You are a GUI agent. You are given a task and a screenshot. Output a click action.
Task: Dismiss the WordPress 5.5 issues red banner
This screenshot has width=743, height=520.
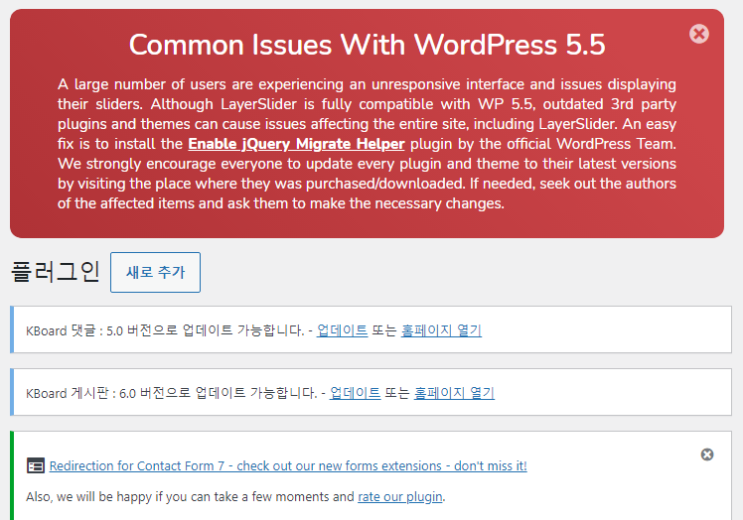pyautogui.click(x=699, y=34)
